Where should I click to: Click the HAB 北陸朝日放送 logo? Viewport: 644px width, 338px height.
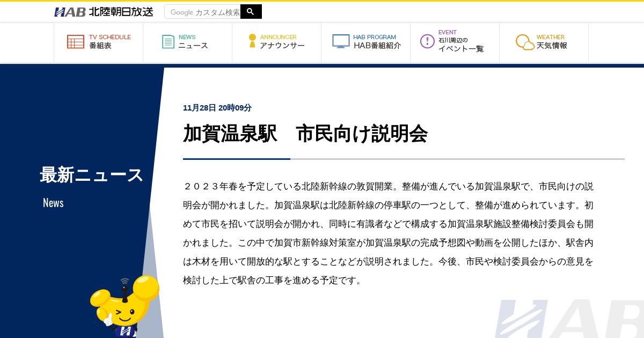[x=104, y=12]
